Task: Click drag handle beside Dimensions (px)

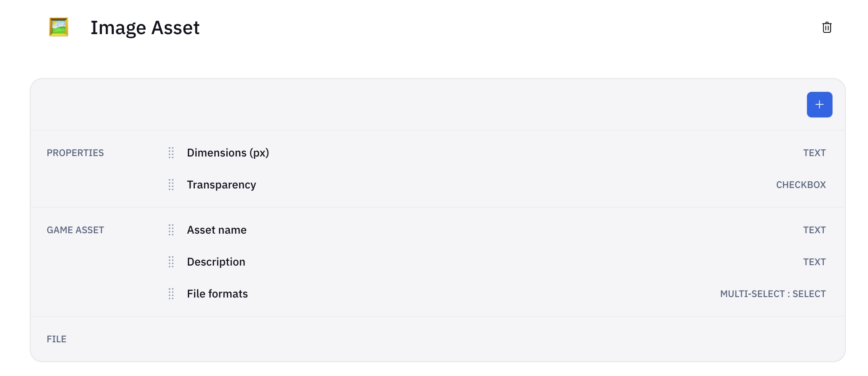Action: coord(171,153)
